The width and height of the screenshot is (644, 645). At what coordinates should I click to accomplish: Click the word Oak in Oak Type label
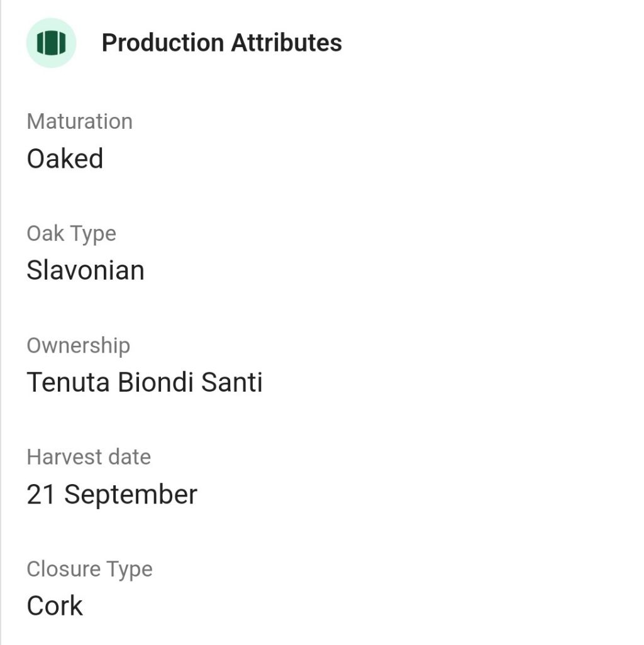click(x=45, y=233)
